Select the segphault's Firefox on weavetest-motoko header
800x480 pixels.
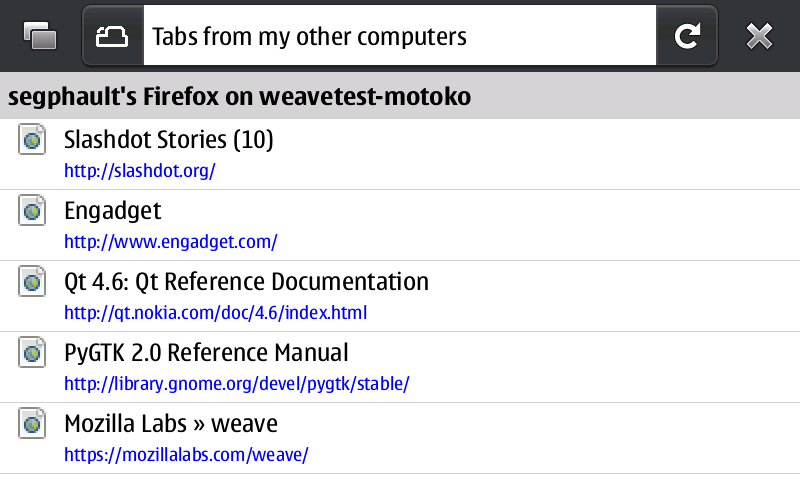tap(400, 96)
